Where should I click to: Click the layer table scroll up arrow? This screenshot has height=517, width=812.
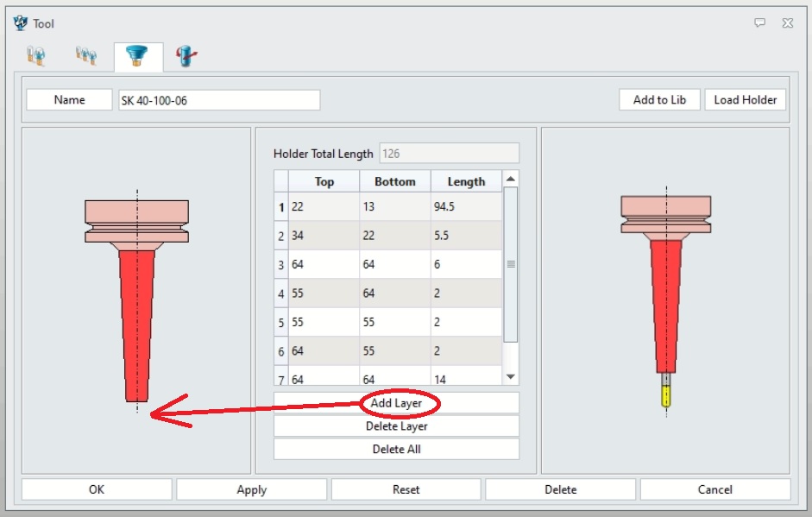pyautogui.click(x=511, y=179)
